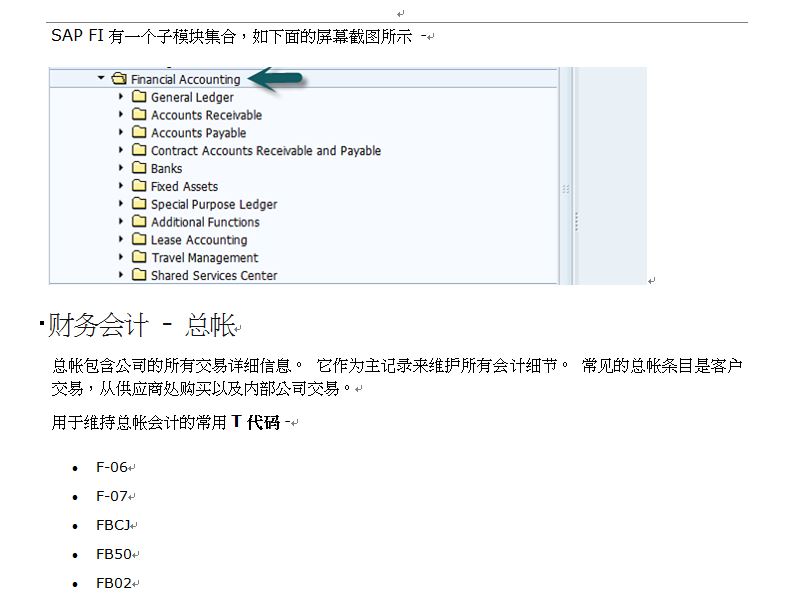Click the Financial Accounting open folder icon

pos(119,78)
